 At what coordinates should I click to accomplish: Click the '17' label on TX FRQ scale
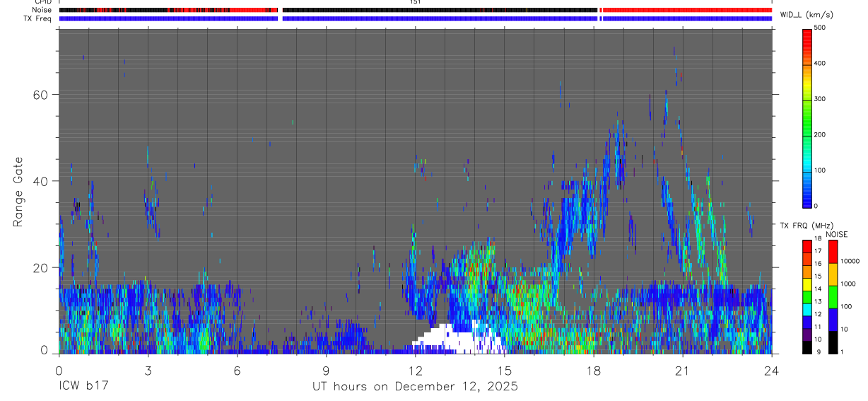(819, 251)
